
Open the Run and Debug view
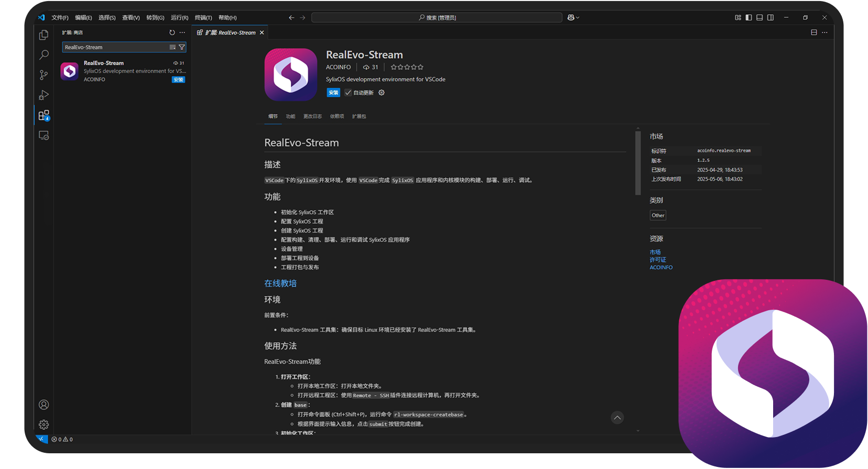pos(44,95)
